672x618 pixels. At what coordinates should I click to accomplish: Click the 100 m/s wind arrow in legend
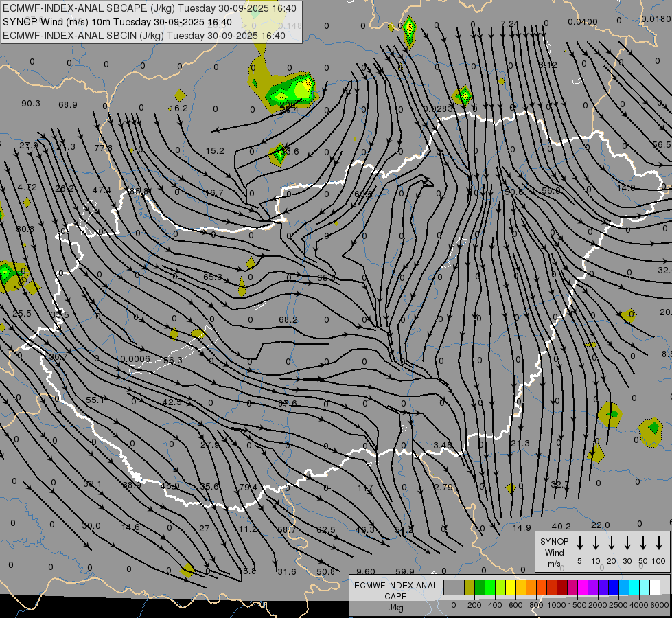[x=659, y=543]
